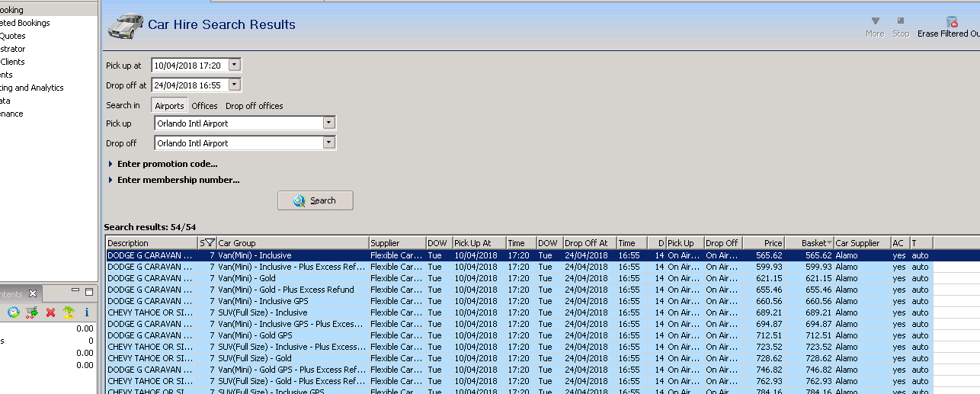Screen dimensions: 980x394
Task: Open the 'cing and Analytics' navigation item
Action: tap(32, 88)
